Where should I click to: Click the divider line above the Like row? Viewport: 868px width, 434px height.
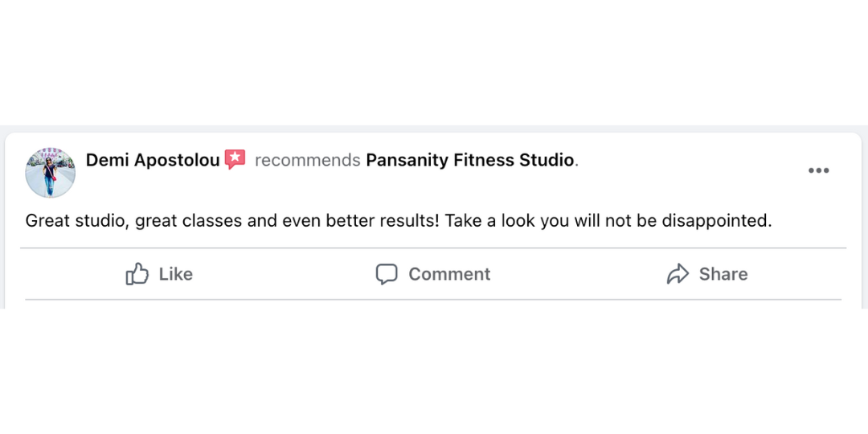coord(433,248)
